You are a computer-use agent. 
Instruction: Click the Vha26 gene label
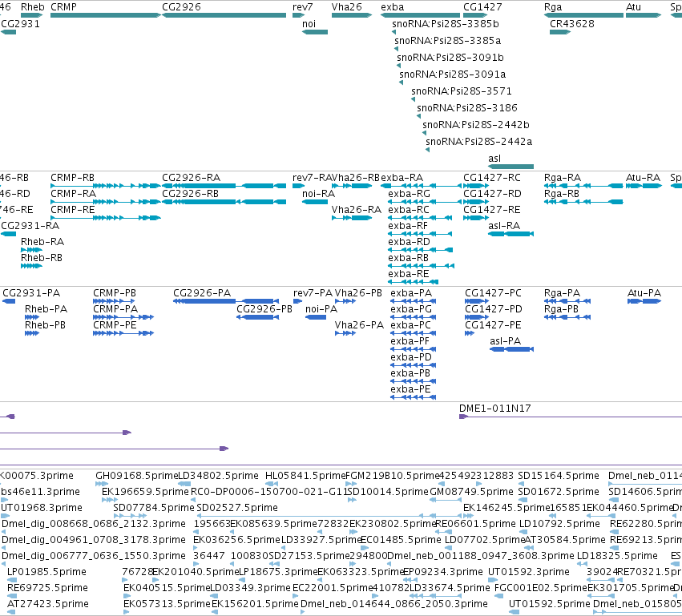point(346,7)
